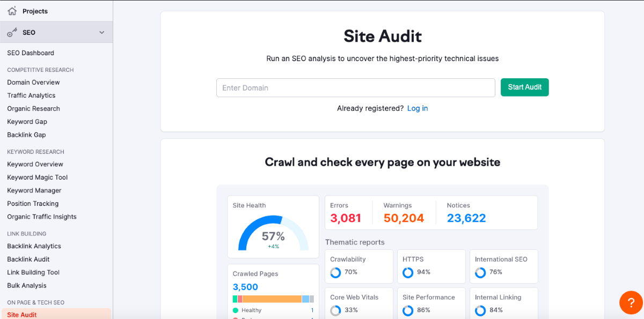The height and width of the screenshot is (319, 644).
Task: Click the LINK BUILDING section label
Action: 27,234
